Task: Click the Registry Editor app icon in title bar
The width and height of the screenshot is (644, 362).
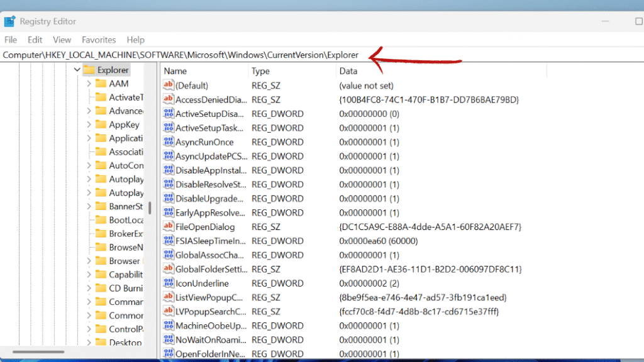Action: (x=10, y=21)
